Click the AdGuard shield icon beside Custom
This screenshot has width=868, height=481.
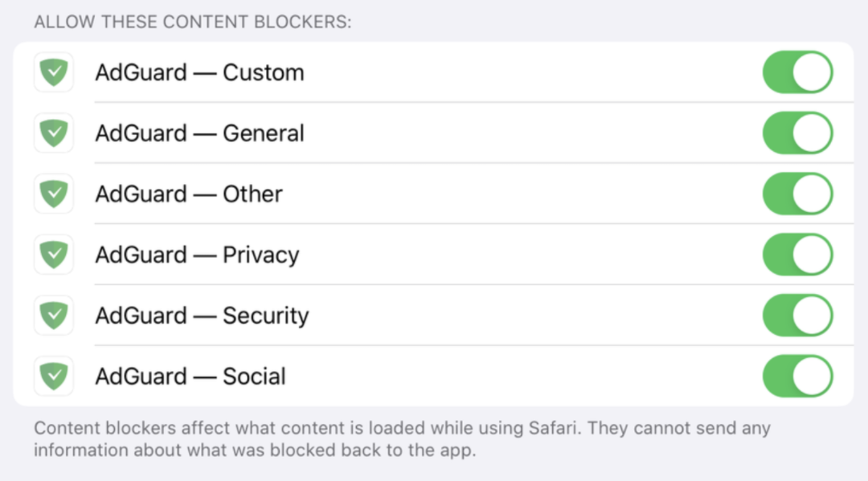pos(54,73)
